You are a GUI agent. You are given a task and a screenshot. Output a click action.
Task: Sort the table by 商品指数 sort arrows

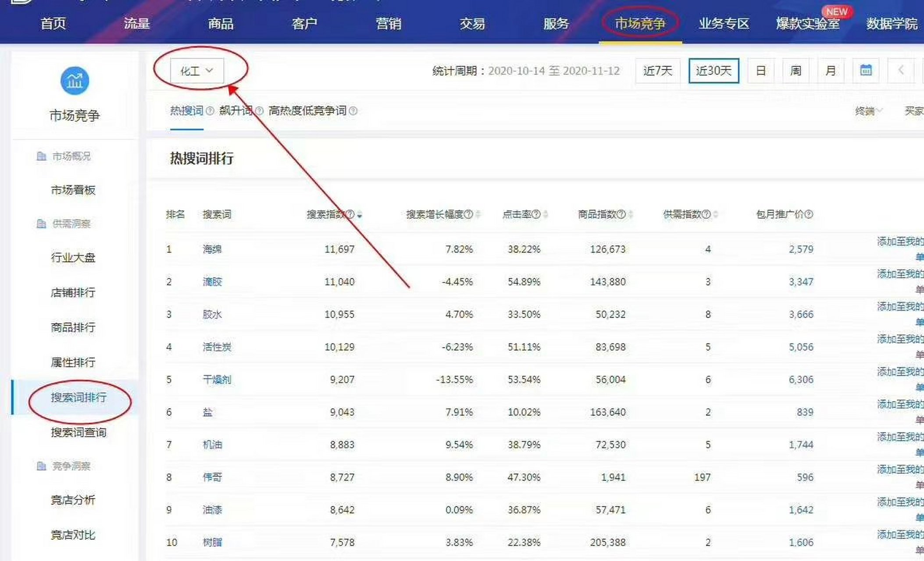click(x=631, y=215)
